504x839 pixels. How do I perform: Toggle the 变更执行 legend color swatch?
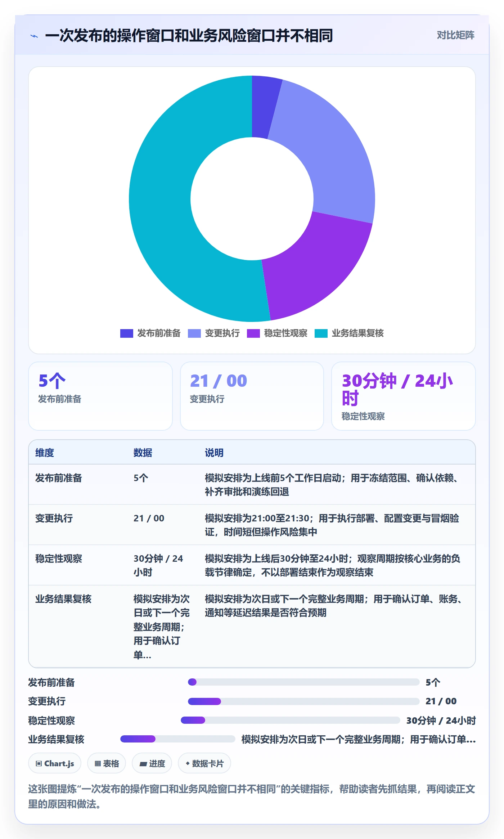click(194, 333)
